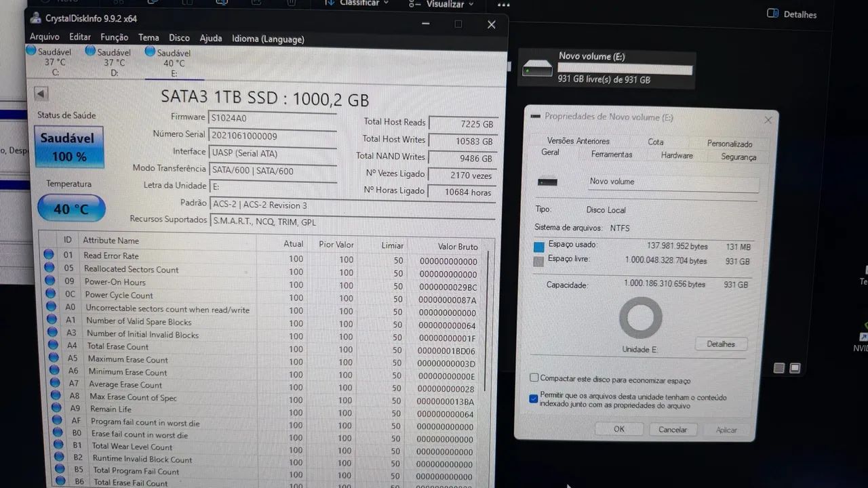Click Total NAND Writes value 9486 GB

462,158
